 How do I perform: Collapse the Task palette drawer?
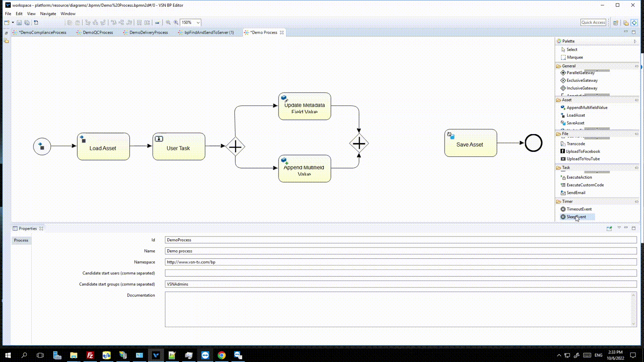(x=636, y=168)
